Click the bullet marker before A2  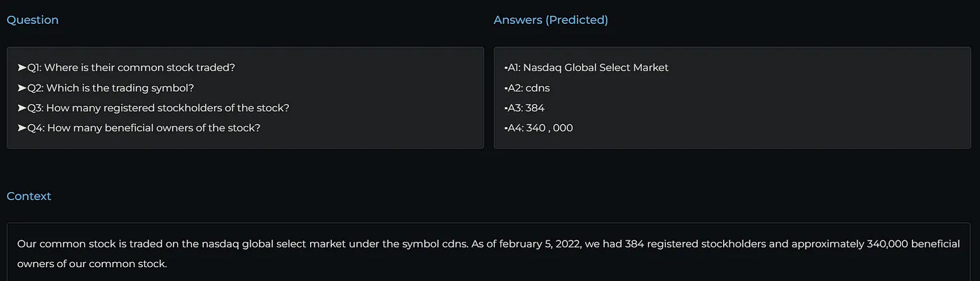505,88
